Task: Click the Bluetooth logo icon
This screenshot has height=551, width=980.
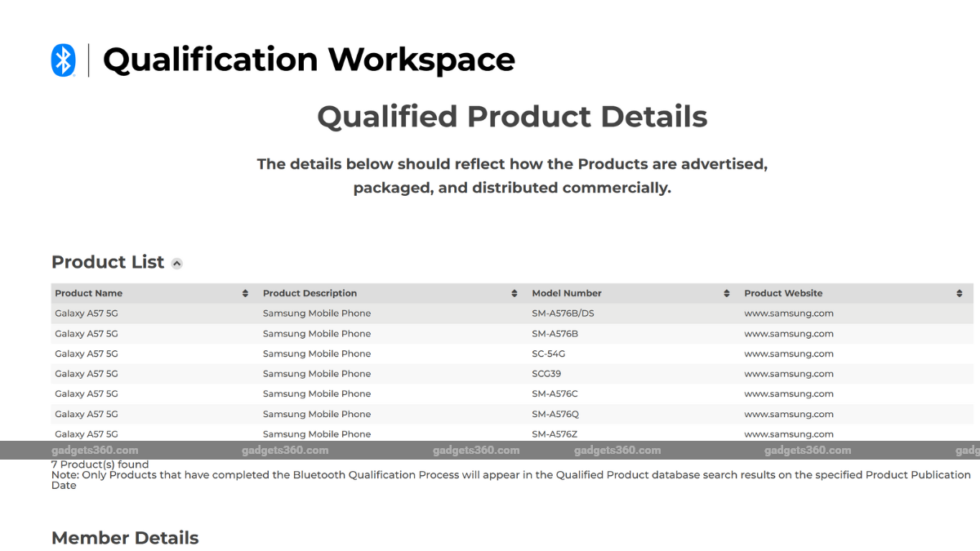Action: tap(63, 60)
